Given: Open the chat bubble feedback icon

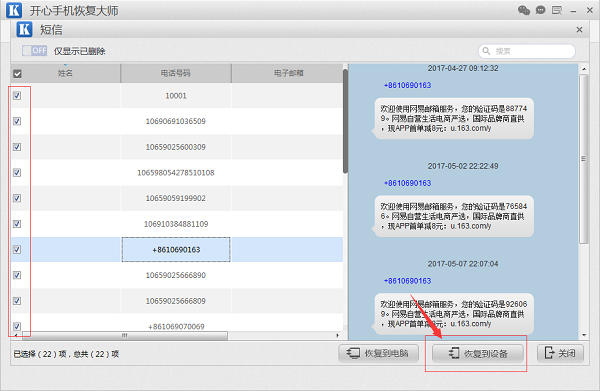Looking at the screenshot, I should (540, 10).
